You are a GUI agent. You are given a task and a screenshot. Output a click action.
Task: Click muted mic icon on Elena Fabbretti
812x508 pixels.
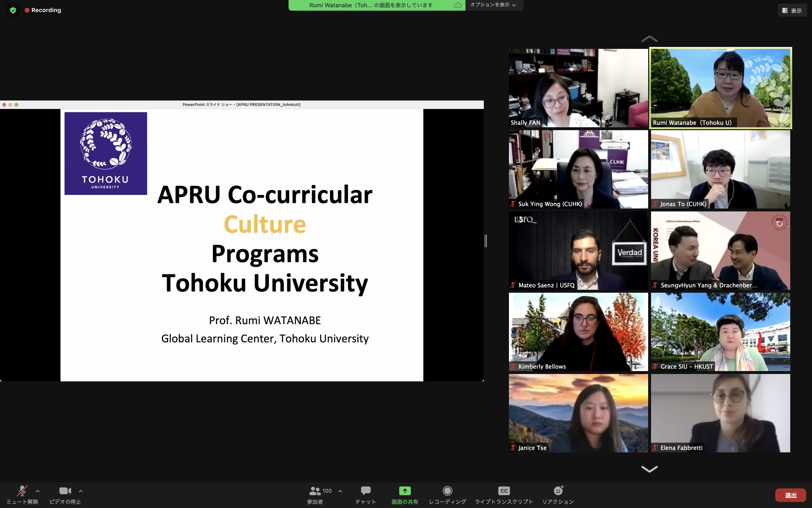pos(655,448)
